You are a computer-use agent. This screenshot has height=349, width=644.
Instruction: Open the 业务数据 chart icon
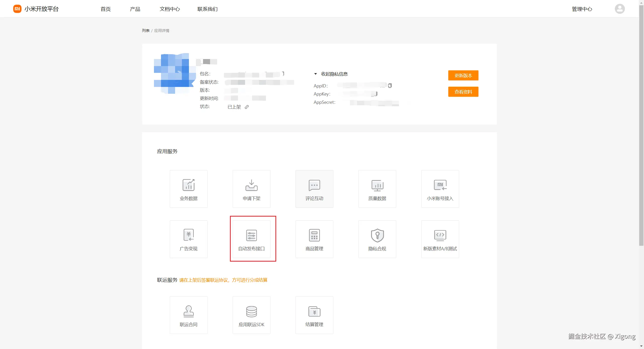[x=188, y=185]
